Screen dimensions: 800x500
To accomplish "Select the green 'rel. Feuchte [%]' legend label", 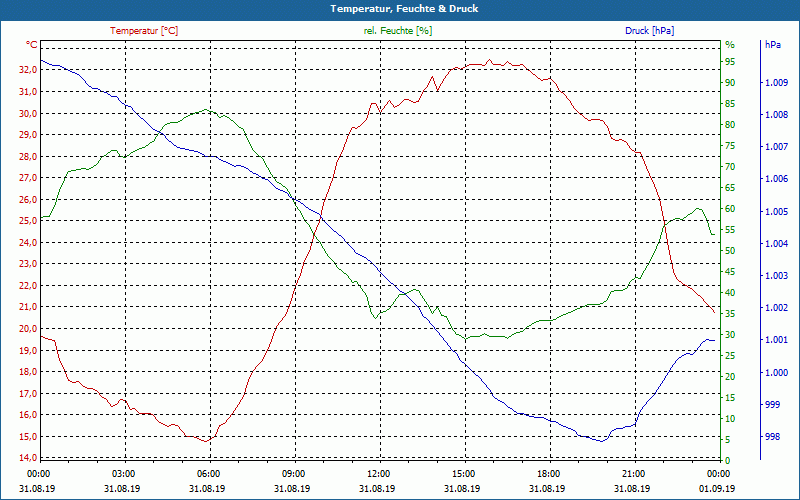I will 398,31.
